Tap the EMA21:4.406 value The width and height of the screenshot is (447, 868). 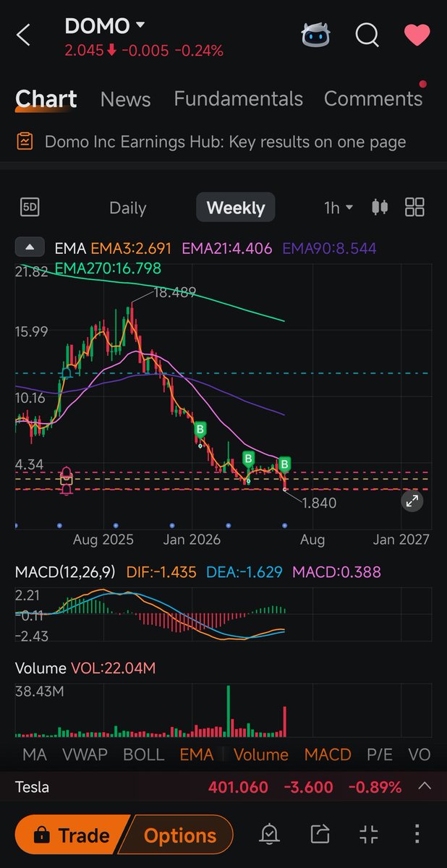point(227,249)
